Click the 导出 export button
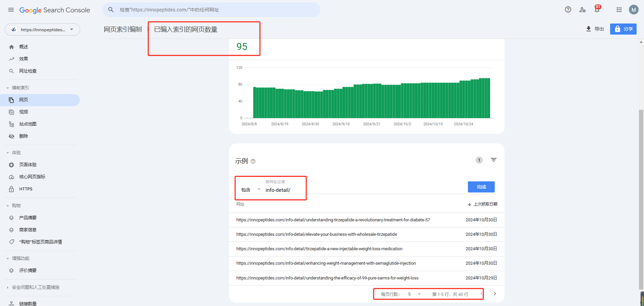 coord(595,29)
